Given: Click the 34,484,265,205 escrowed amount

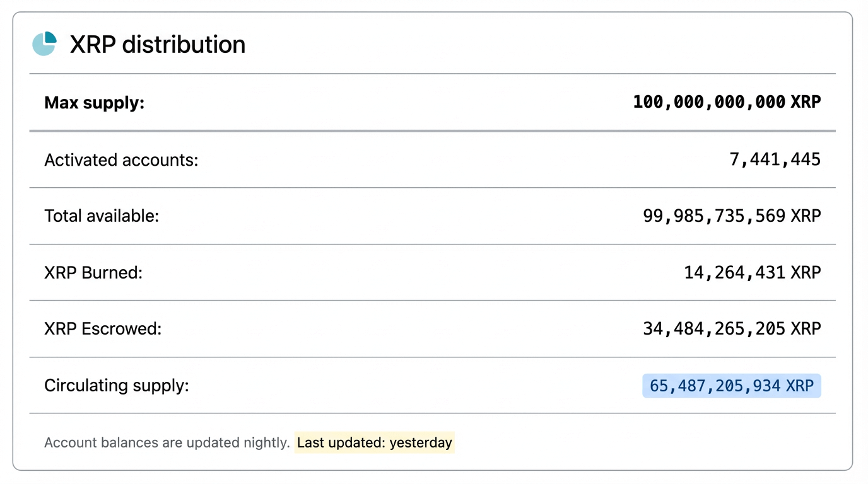Looking at the screenshot, I should [x=714, y=329].
